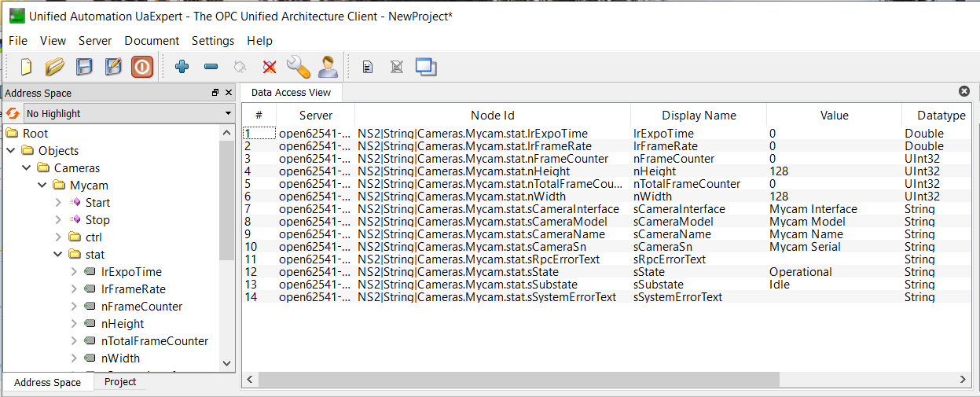Screen dimensions: 980x397
Task: Remove server using the minus icon
Action: (211, 67)
